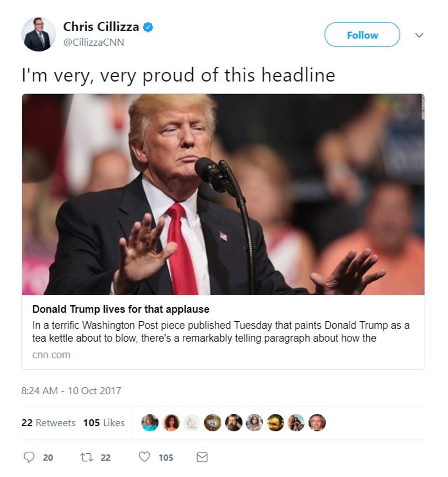The image size is (448, 477).
Task: Open the @CillizzaCNN handle link
Action: [x=93, y=42]
